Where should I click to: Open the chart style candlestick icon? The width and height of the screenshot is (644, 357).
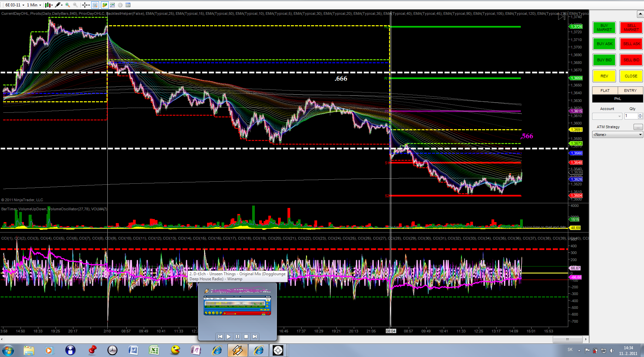[x=48, y=5]
